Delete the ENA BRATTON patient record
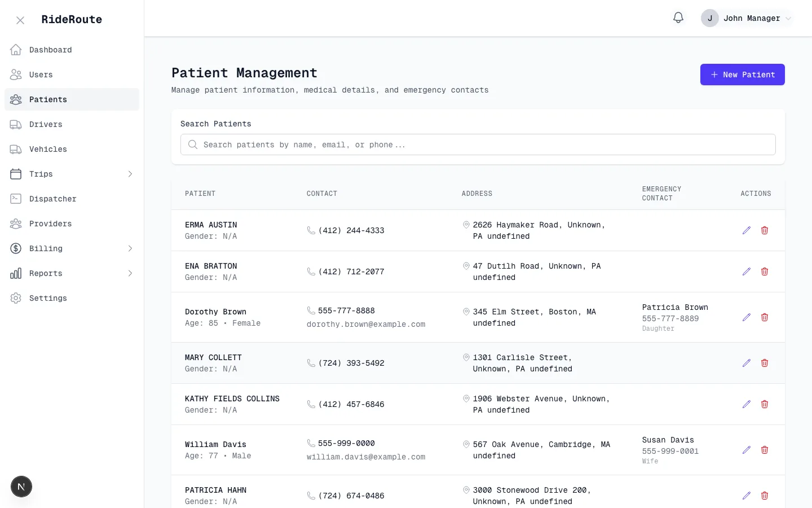812x508 pixels. click(765, 271)
